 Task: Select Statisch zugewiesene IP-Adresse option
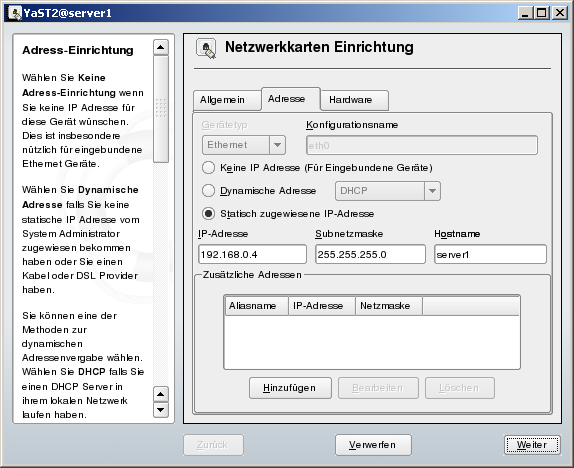(209, 213)
